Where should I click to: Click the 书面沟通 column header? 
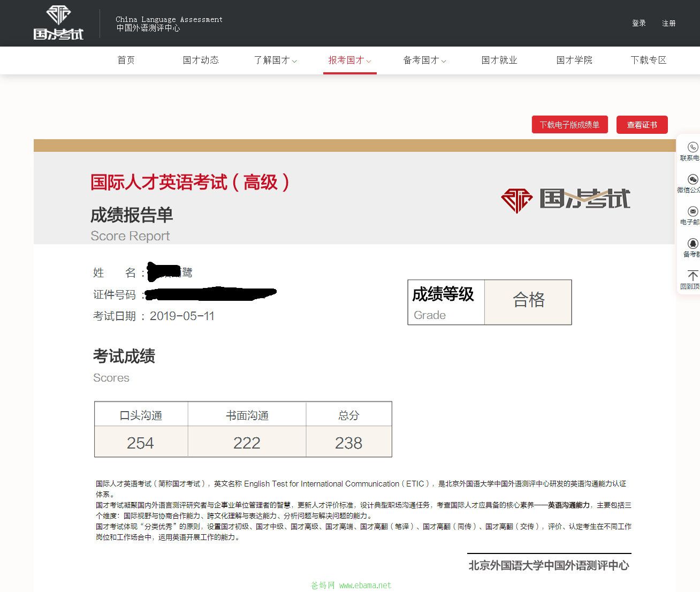(247, 415)
